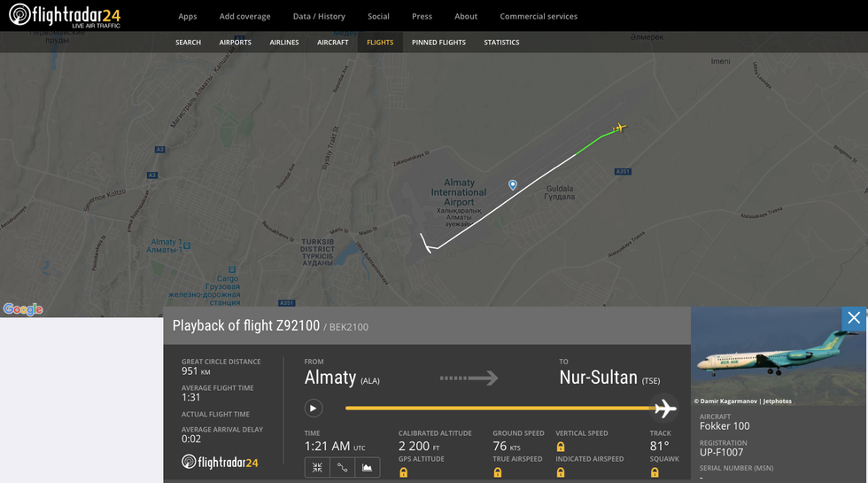Viewport: 868px width, 483px height.
Task: Open the altitude graph icon
Action: [x=367, y=468]
